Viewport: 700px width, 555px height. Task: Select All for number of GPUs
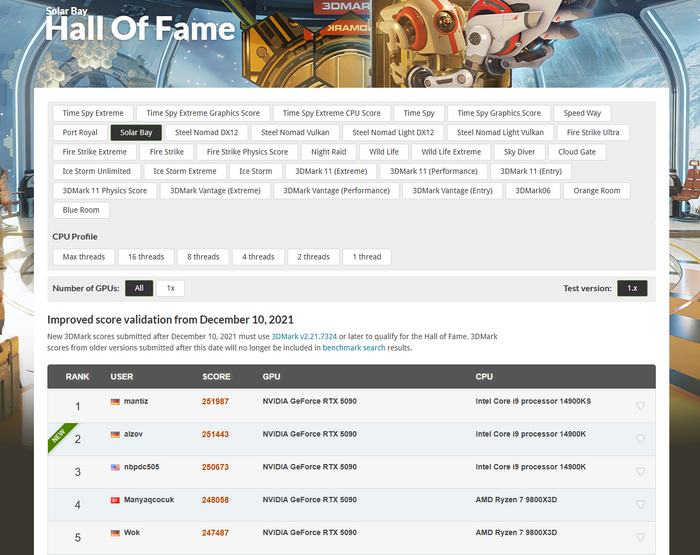[x=139, y=288]
